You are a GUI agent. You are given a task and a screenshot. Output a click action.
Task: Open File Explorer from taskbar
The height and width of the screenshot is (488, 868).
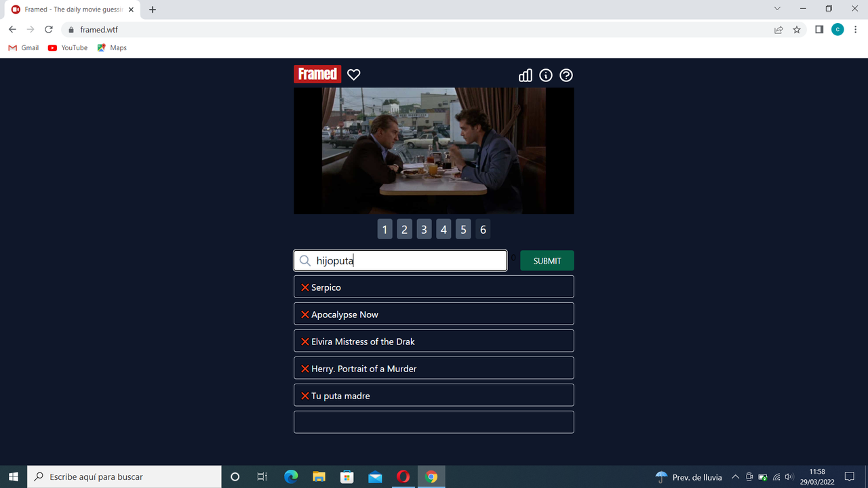(319, 477)
